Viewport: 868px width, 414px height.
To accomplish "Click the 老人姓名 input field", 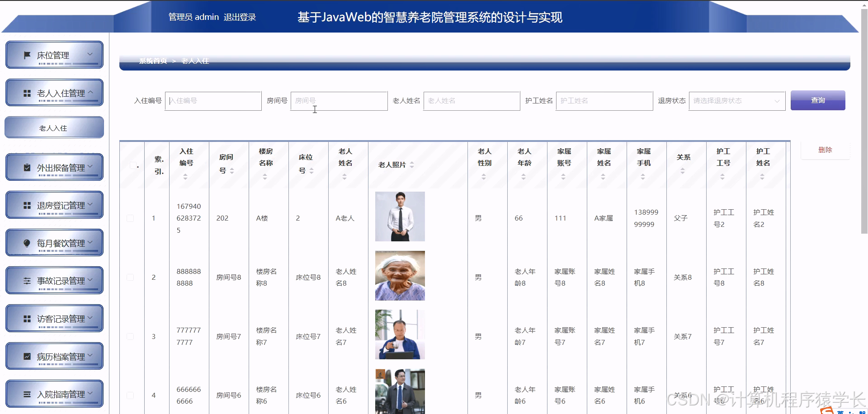I will click(472, 101).
